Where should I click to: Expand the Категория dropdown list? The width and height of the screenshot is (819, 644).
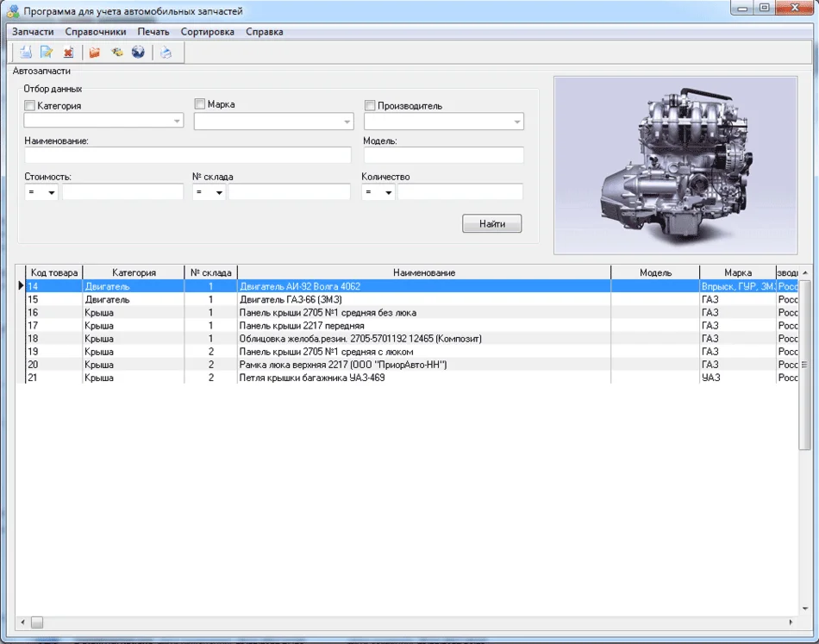(x=177, y=122)
